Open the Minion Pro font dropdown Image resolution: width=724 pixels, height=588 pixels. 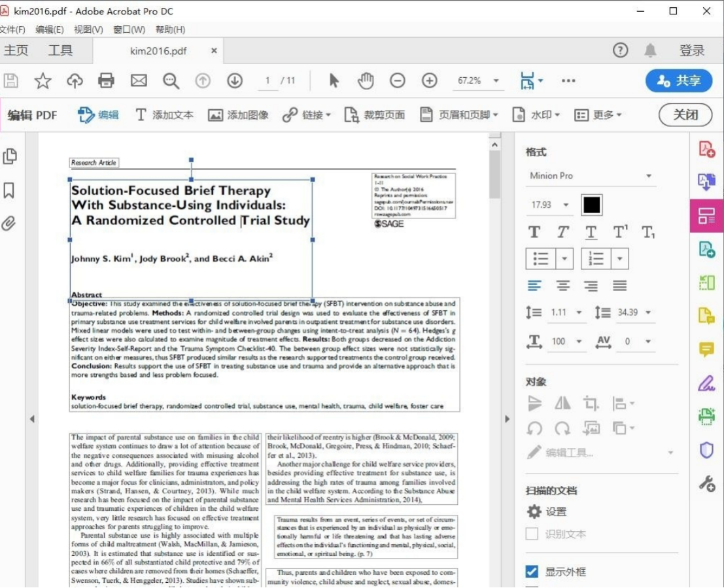tap(591, 176)
